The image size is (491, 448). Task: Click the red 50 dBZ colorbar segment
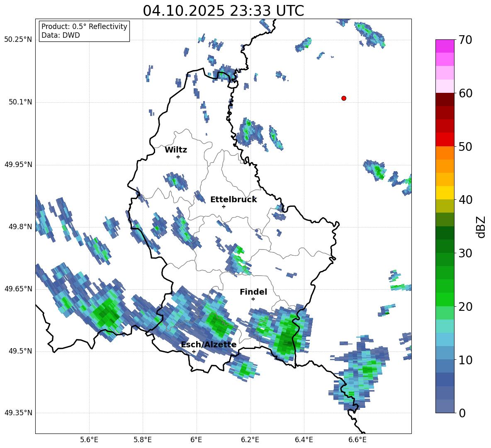445,140
